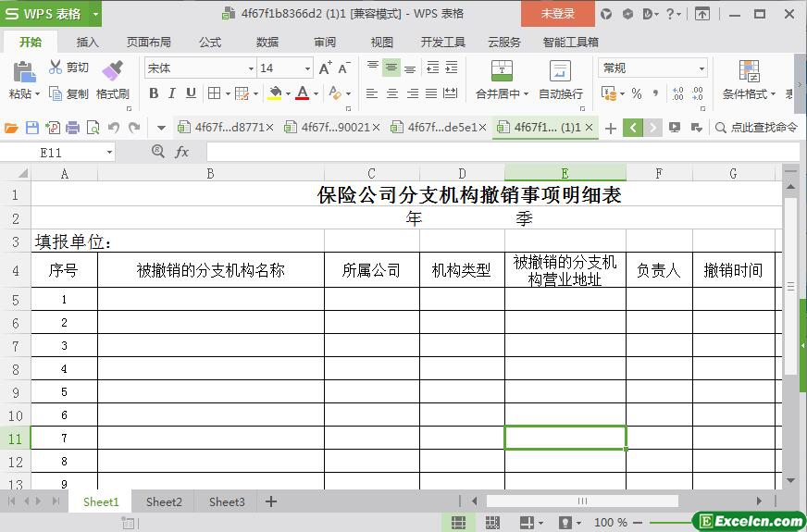Screen dimensions: 807x532
Task: Toggle Underline formatting
Action: [191, 93]
